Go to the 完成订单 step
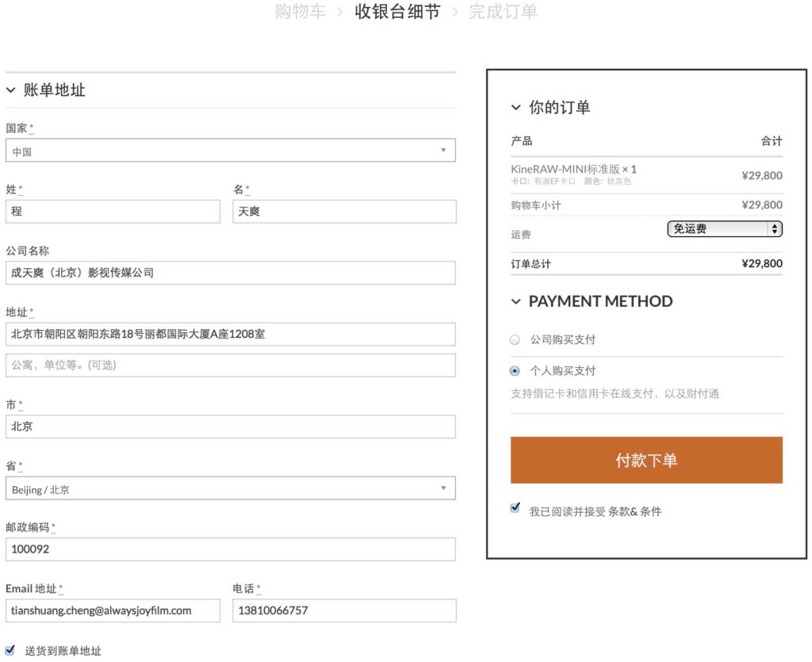The image size is (812, 662). 504,12
